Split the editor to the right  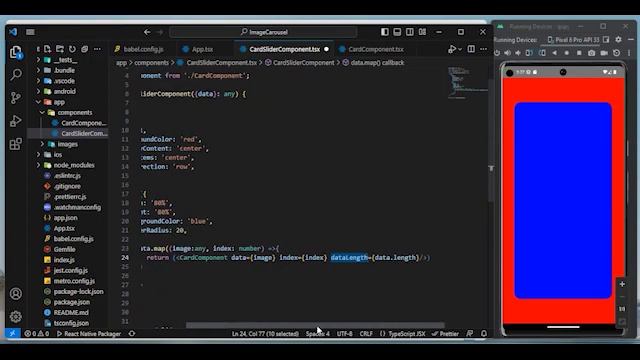coord(471,49)
